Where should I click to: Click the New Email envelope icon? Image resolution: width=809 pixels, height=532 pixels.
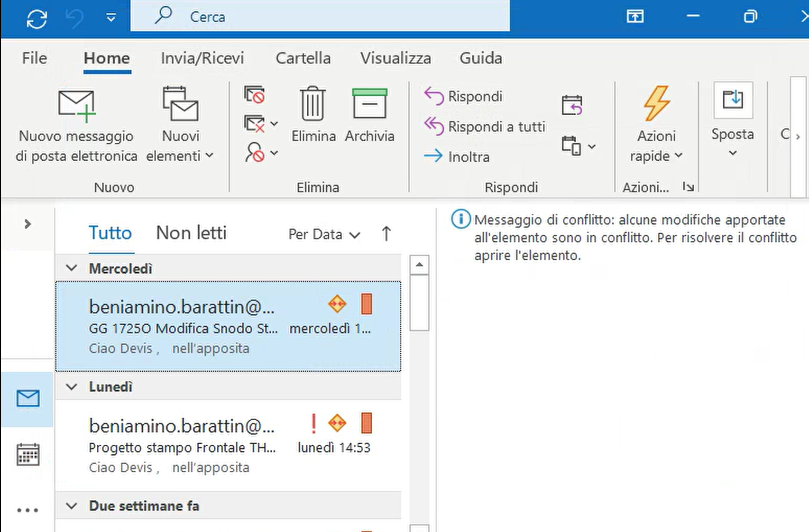point(76,105)
